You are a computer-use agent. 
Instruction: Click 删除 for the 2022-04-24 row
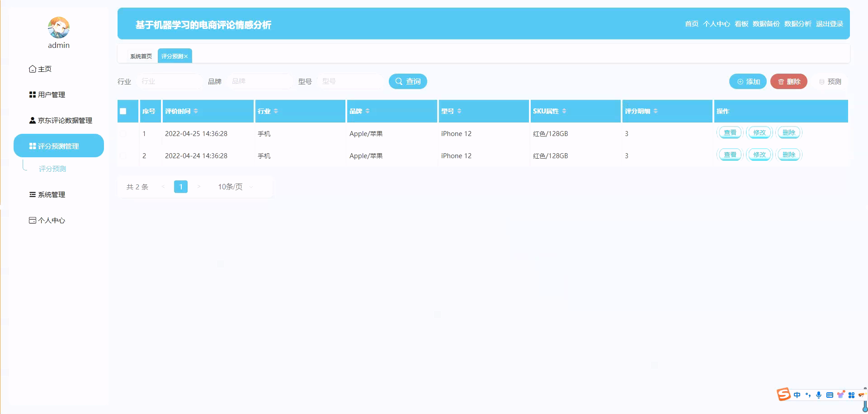(789, 155)
